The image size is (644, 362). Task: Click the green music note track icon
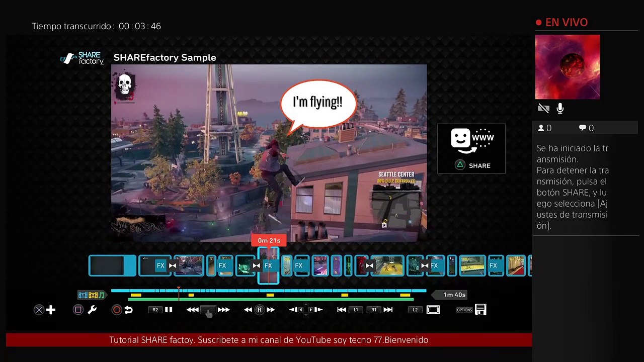tap(102, 295)
